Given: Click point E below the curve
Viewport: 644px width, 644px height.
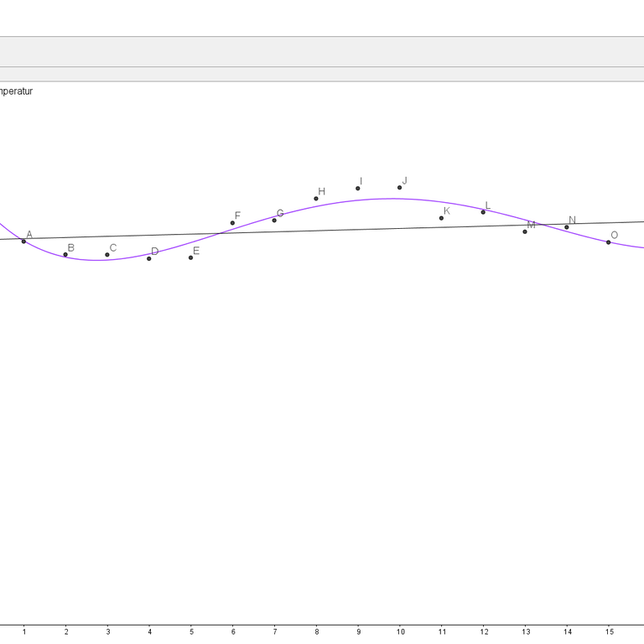Looking at the screenshot, I should pyautogui.click(x=191, y=257).
